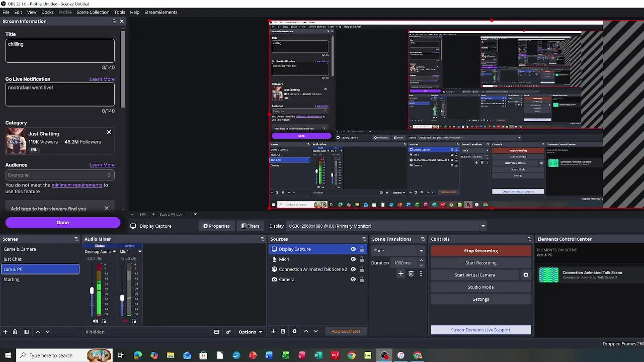Image resolution: width=644 pixels, height=362 pixels.
Task: Adjust the Mic 1 volume slider
Action: 122,298
